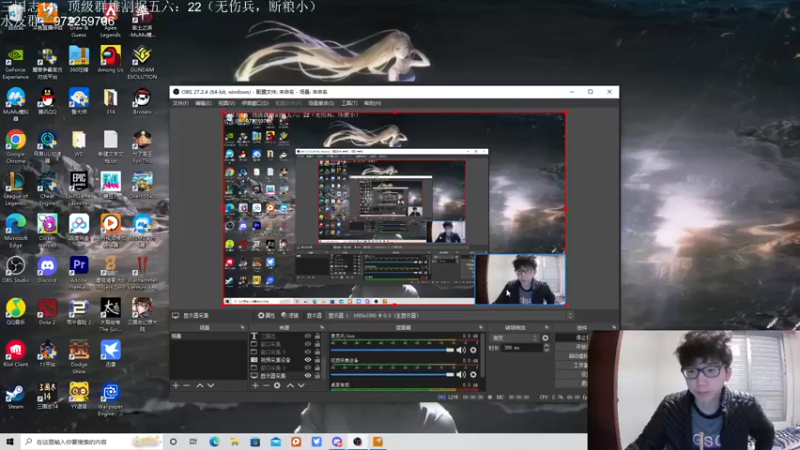Open the GUNDAM EVOLUTION shortcut
The image size is (800, 450).
tap(142, 62)
